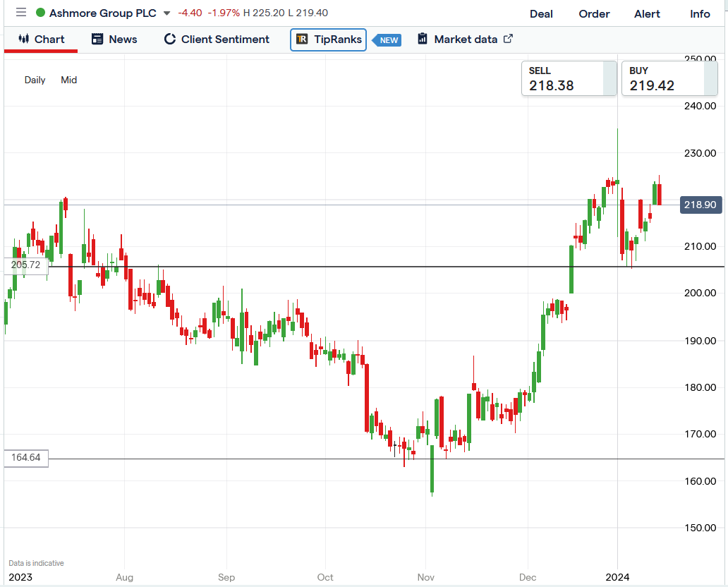Open the Client Sentiment tab
Image resolution: width=728 pixels, height=587 pixels.
(217, 39)
